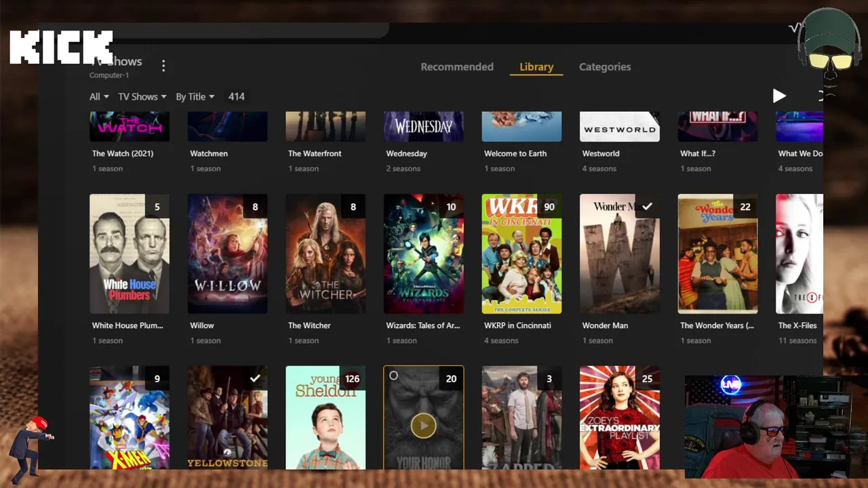Open the three-dot menu beside TV Shows
This screenshot has height=488, width=868.
point(163,66)
